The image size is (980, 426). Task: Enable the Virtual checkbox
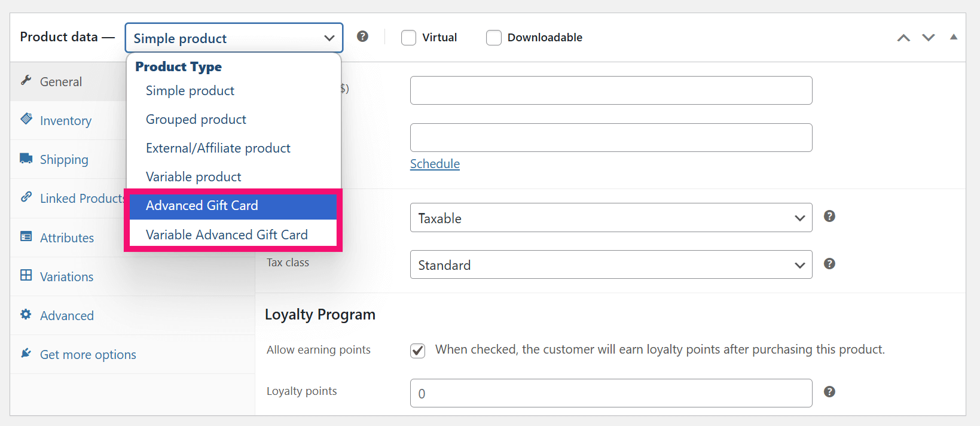[x=408, y=38]
